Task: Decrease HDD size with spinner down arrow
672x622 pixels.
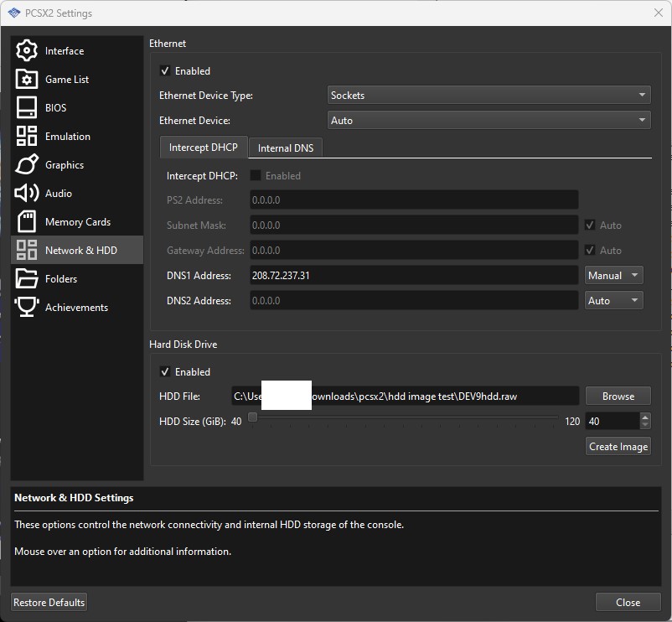Action: click(x=645, y=425)
